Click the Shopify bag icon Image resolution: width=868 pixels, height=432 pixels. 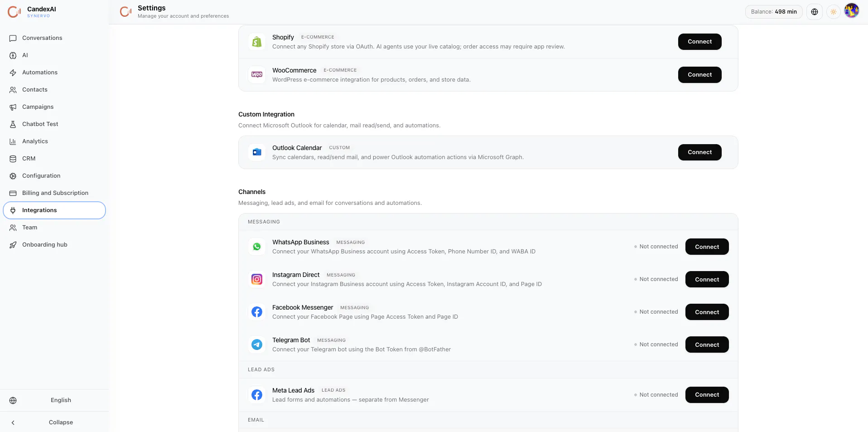pos(257,42)
